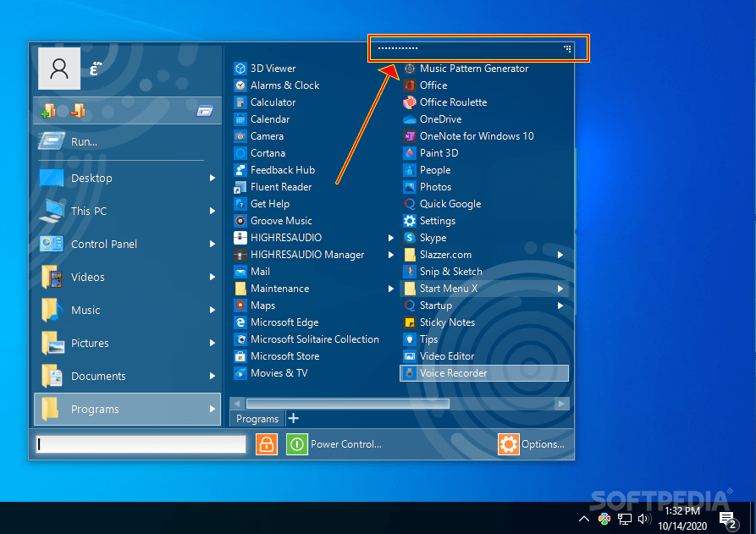Select the Documents folder entry

tap(128, 376)
